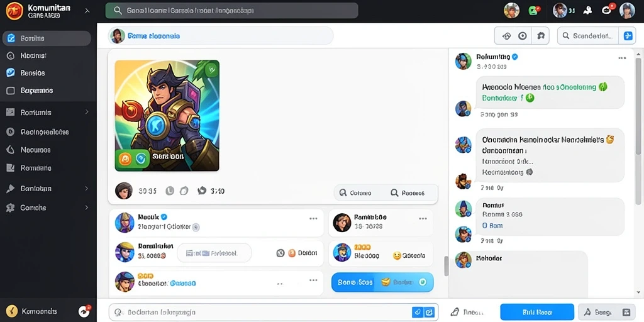Image resolution: width=644 pixels, height=322 pixels.
Task: Click the blue Bnis lisoe button at bottom
Action: click(x=537, y=312)
